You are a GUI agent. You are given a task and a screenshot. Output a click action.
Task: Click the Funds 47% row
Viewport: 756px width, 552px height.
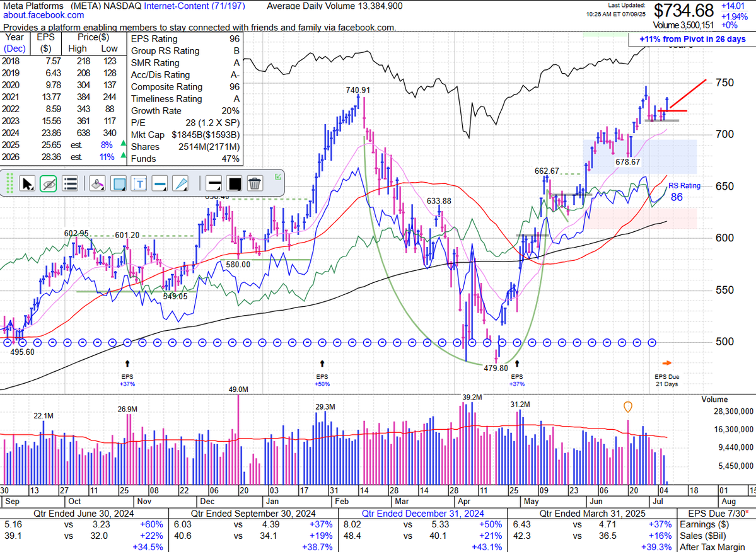[x=185, y=158]
